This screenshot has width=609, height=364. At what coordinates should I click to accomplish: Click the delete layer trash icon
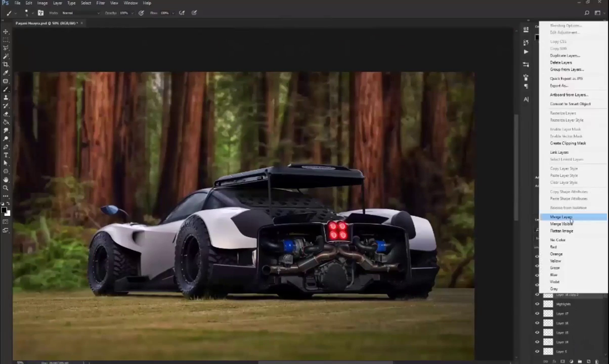click(x=596, y=361)
